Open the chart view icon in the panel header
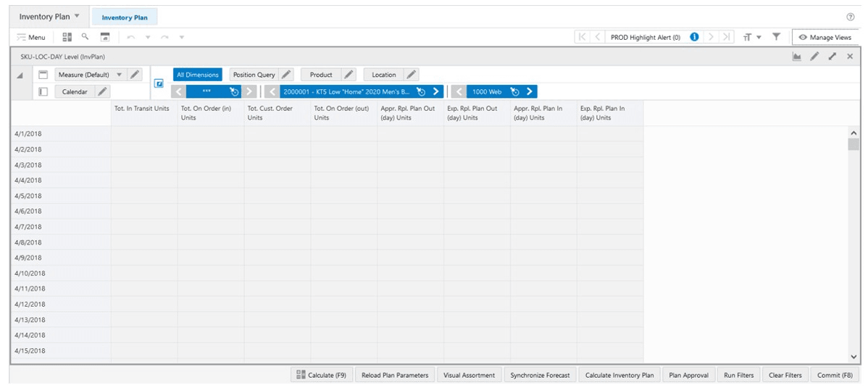 click(796, 57)
